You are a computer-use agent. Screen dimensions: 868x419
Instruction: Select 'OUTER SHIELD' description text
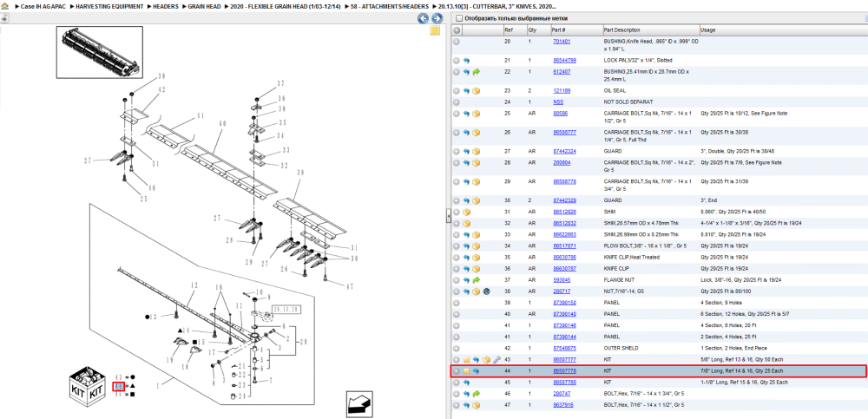(621, 349)
